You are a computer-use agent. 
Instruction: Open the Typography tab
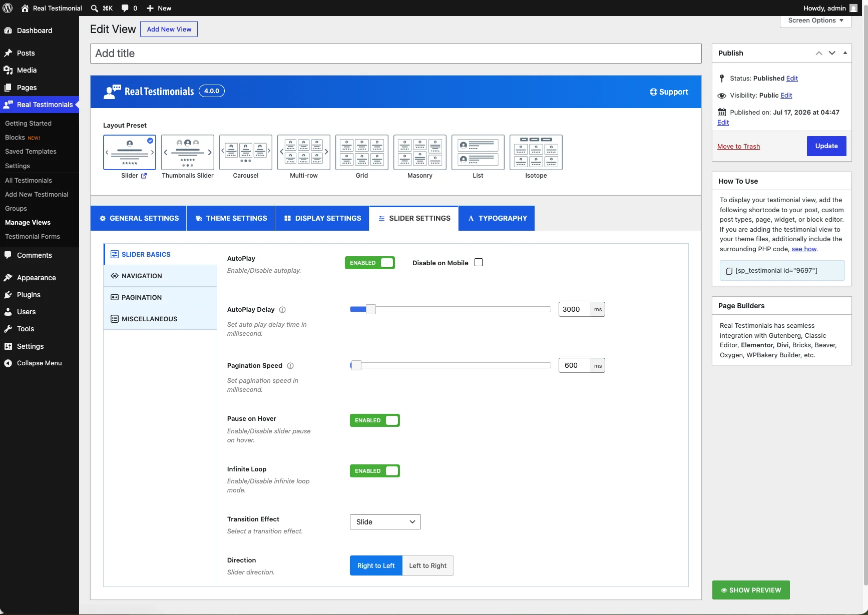tap(497, 218)
